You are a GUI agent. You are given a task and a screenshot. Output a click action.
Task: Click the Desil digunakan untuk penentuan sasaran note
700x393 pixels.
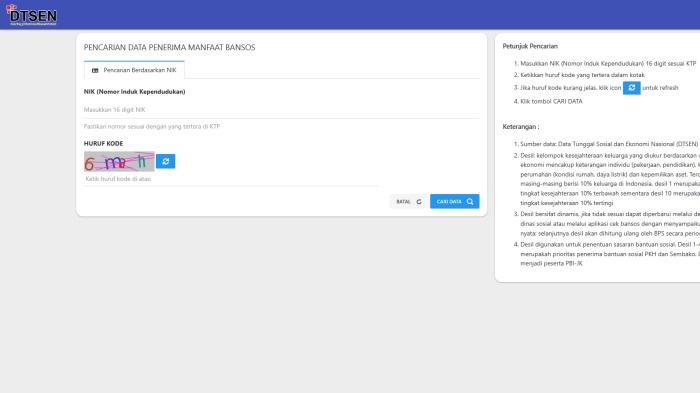click(x=610, y=254)
